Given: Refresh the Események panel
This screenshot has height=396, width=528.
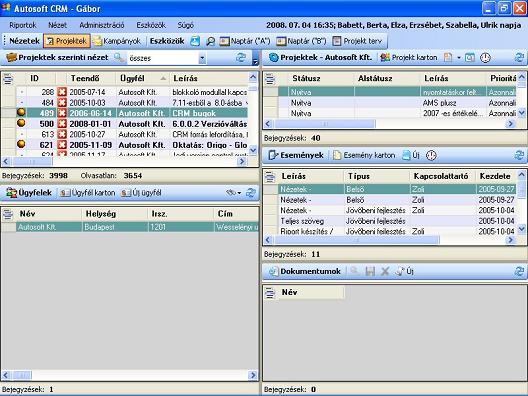Looking at the screenshot, I should click(x=520, y=155).
